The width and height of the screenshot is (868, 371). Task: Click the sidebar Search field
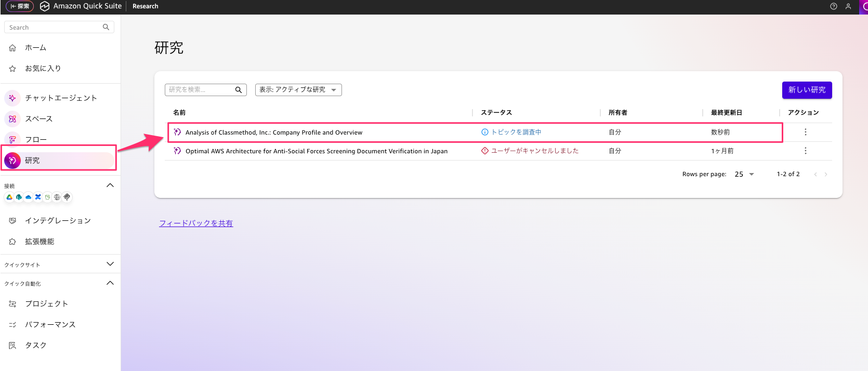pos(59,27)
